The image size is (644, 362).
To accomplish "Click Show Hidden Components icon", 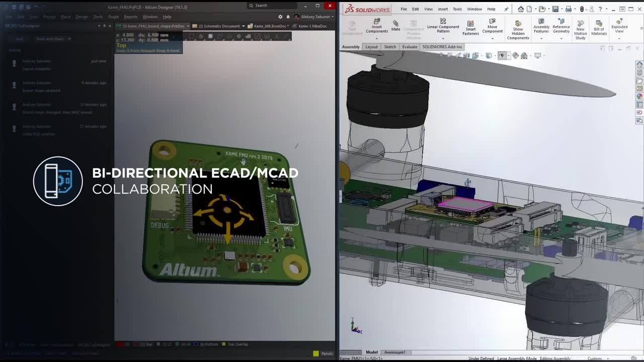I will pyautogui.click(x=518, y=30).
